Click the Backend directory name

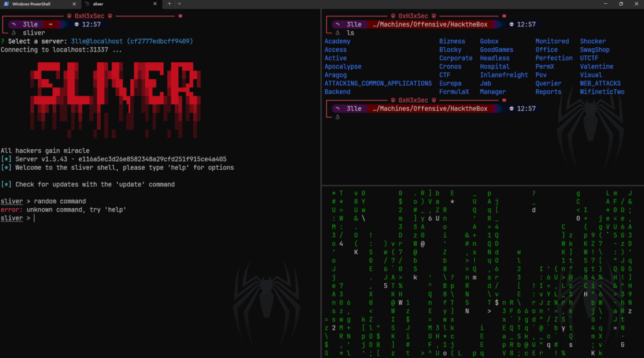click(x=337, y=92)
